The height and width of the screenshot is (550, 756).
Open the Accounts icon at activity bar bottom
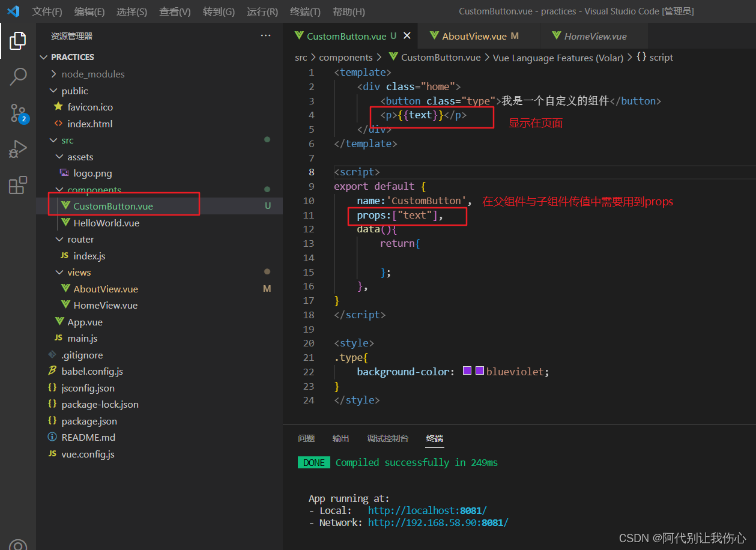pos(18,545)
